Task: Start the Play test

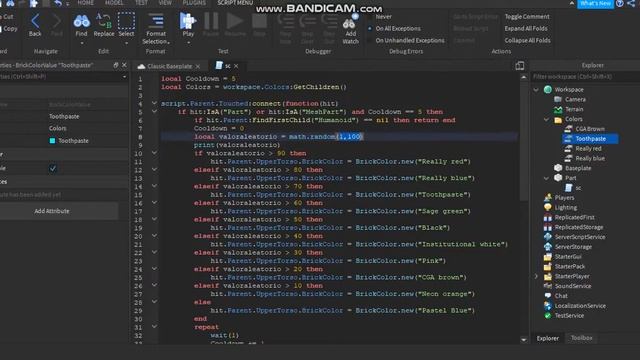Action: [x=188, y=21]
